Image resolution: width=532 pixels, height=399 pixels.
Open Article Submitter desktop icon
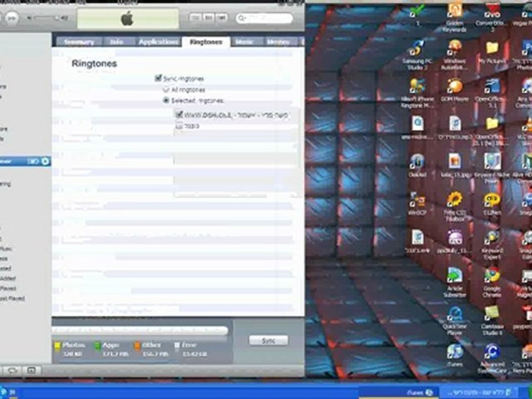point(454,283)
